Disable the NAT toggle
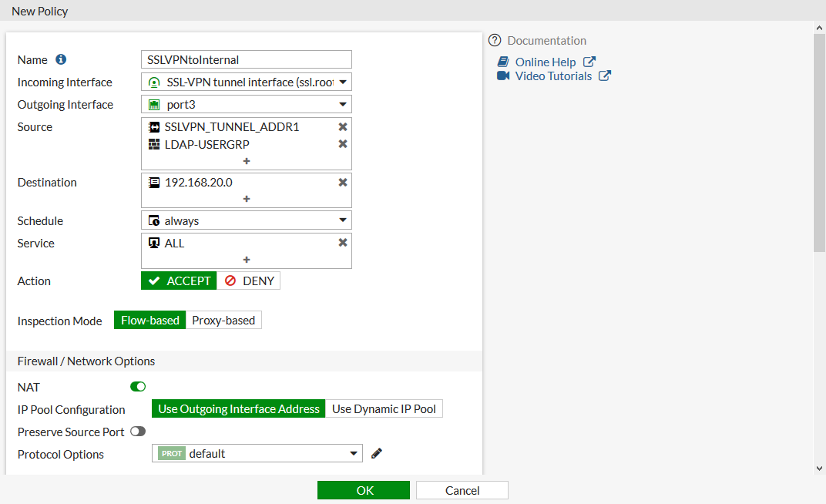Screen dimensions: 826x504 coord(138,387)
